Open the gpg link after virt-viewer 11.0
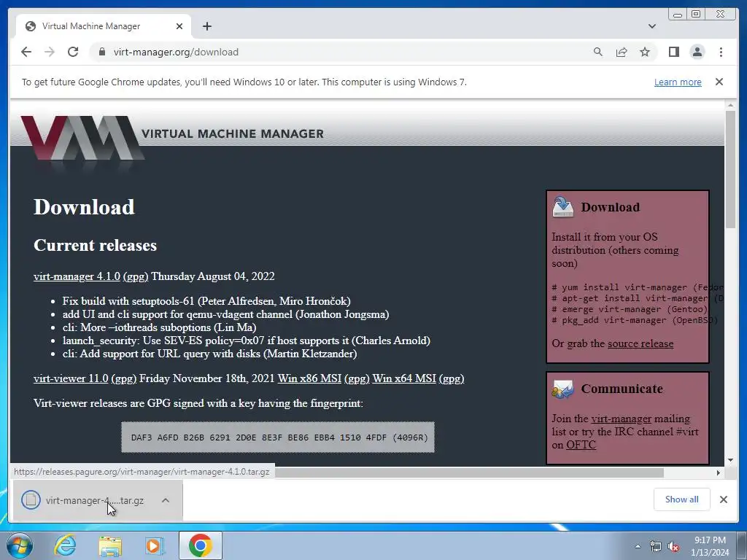The width and height of the screenshot is (747, 560). [124, 378]
